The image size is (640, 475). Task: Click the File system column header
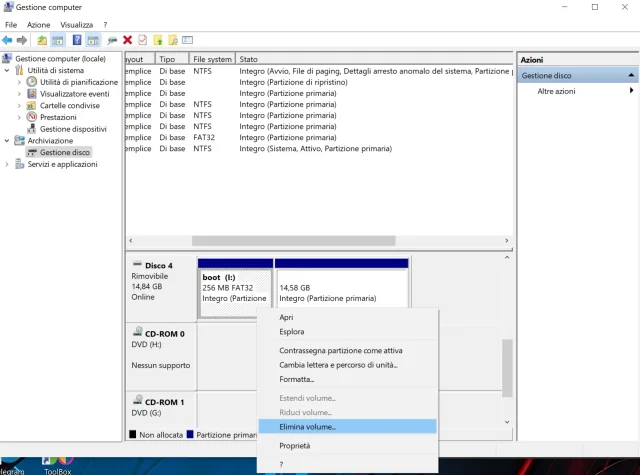[x=212, y=59]
